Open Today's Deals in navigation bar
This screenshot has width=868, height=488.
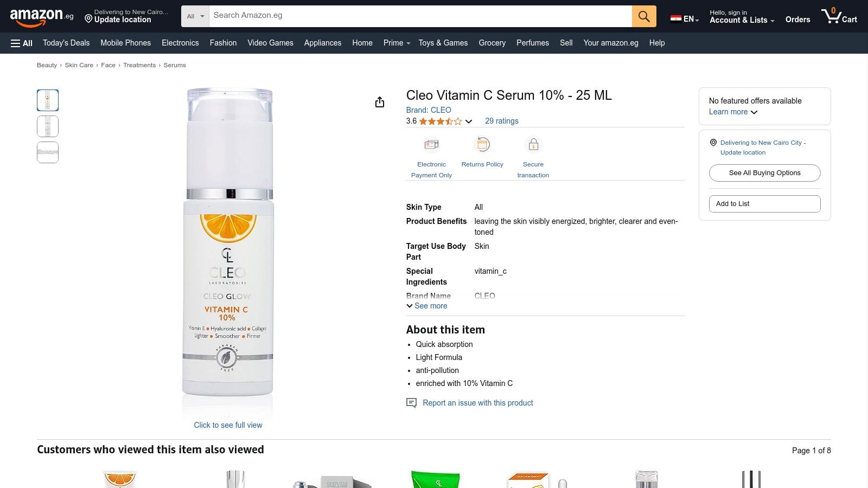[x=66, y=43]
